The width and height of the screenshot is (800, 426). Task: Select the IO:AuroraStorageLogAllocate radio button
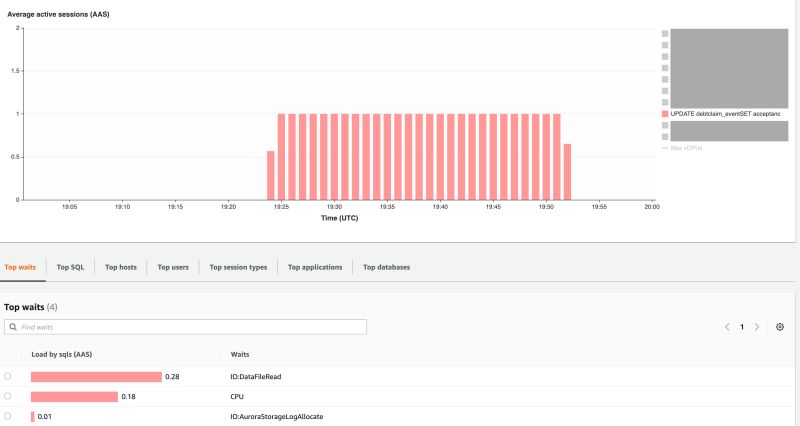point(7,416)
